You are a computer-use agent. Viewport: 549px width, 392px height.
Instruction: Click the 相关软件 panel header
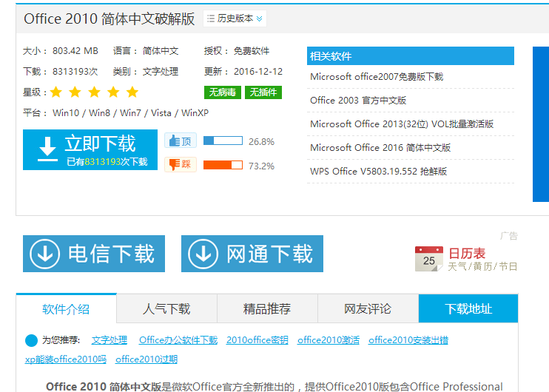click(x=411, y=56)
